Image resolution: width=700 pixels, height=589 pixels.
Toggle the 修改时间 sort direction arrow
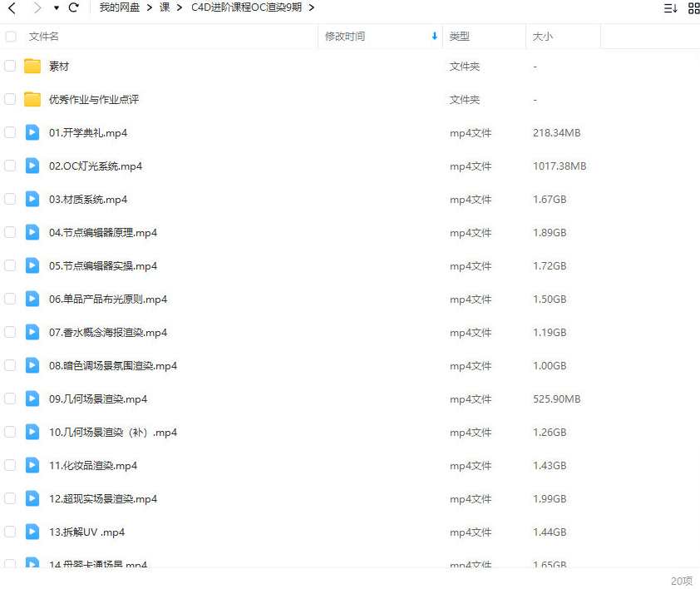click(x=434, y=37)
